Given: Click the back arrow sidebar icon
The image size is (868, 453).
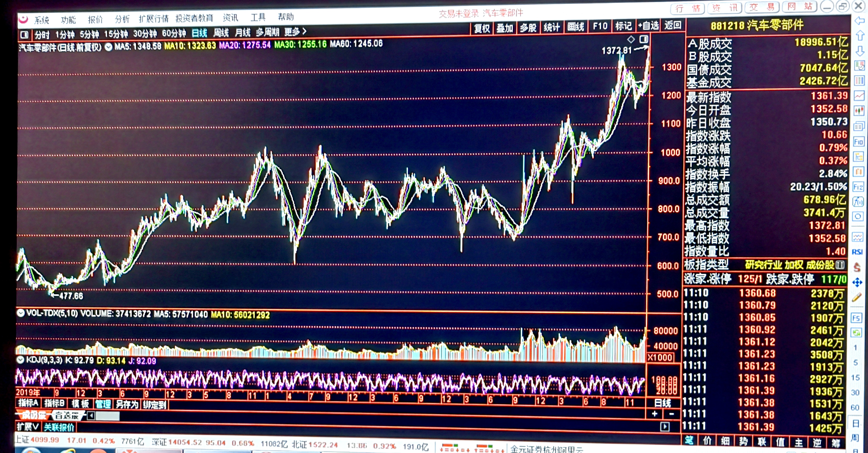Looking at the screenshot, I should [x=860, y=21].
